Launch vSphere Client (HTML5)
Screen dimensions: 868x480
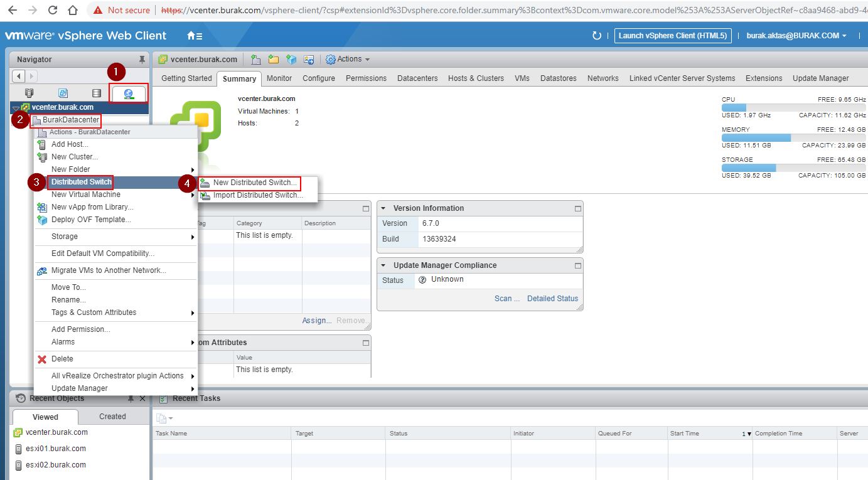tap(673, 36)
